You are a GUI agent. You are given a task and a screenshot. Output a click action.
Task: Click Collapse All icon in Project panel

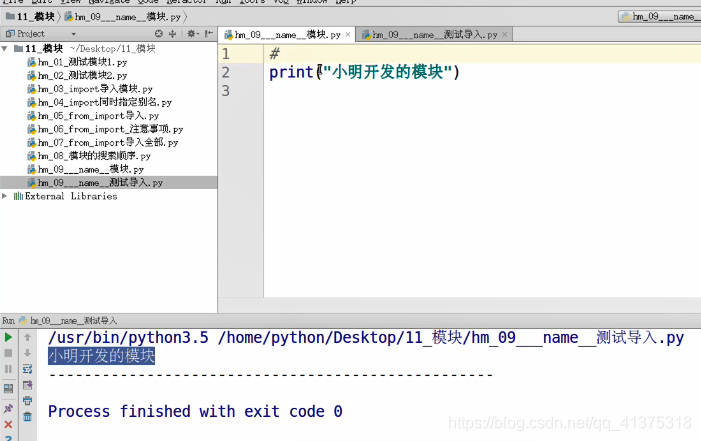(x=173, y=34)
